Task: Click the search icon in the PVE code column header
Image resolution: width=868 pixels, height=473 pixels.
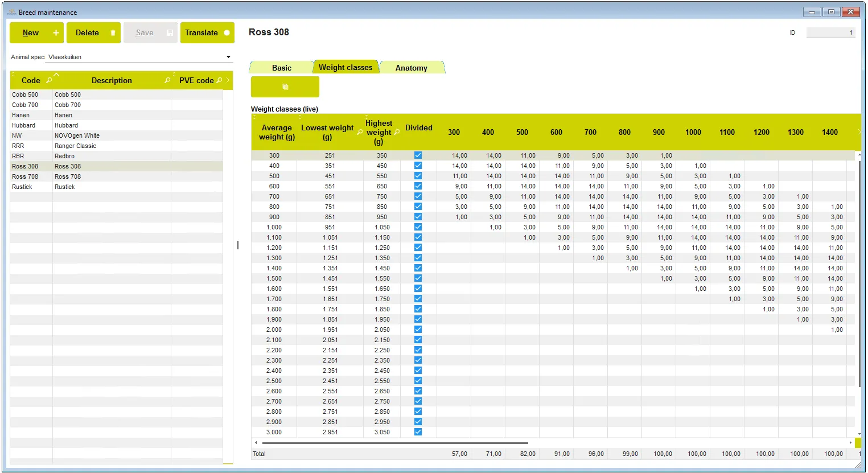Action: [219, 80]
